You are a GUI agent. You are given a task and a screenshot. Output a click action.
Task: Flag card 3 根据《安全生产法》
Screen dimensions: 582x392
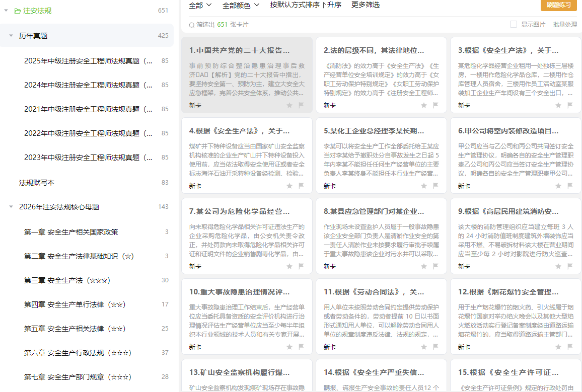[570, 105]
